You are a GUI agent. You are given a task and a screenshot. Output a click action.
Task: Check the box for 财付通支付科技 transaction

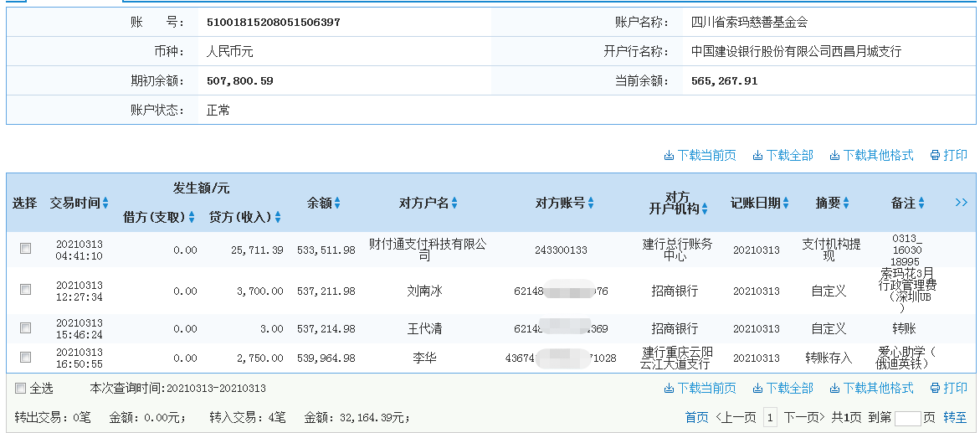pyautogui.click(x=25, y=249)
